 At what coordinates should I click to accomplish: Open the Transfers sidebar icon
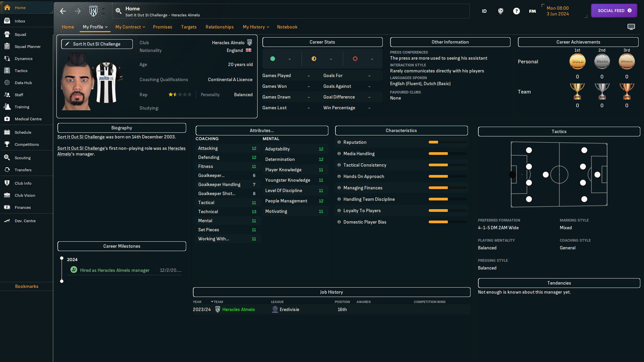[7, 170]
